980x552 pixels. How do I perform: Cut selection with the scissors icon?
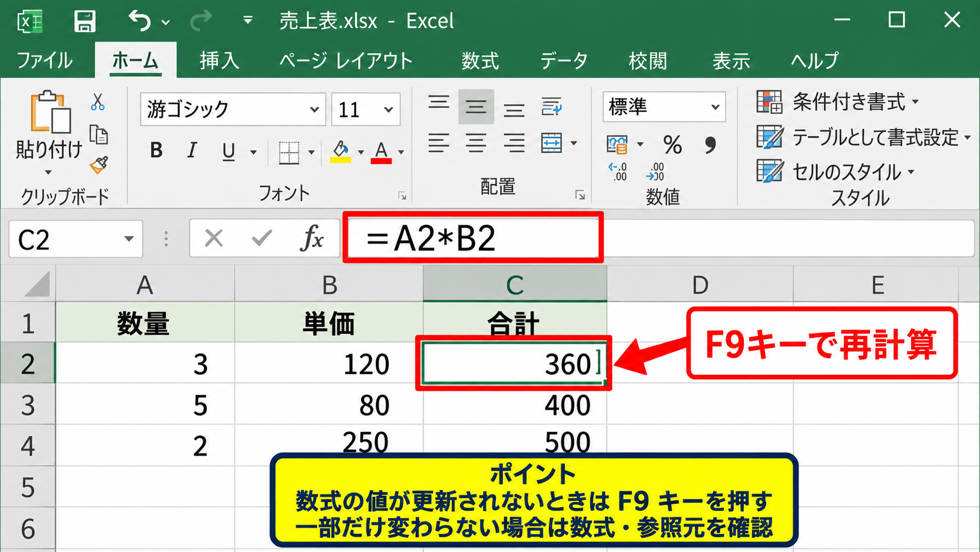98,102
